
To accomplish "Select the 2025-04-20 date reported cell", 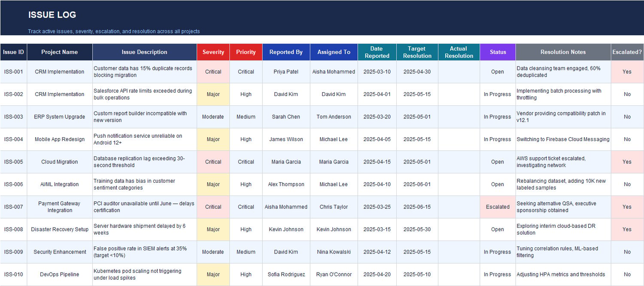I will point(377,274).
